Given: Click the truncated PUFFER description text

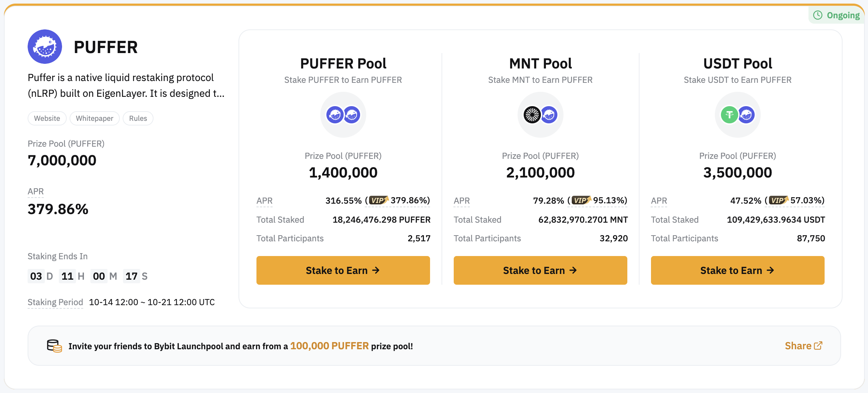Looking at the screenshot, I should tap(126, 85).
